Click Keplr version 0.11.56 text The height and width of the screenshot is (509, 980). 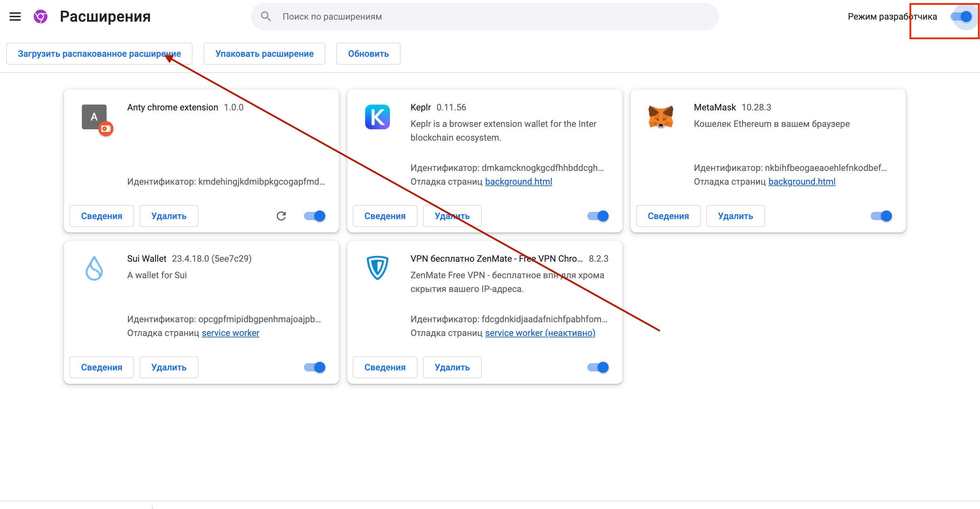pyautogui.click(x=451, y=107)
